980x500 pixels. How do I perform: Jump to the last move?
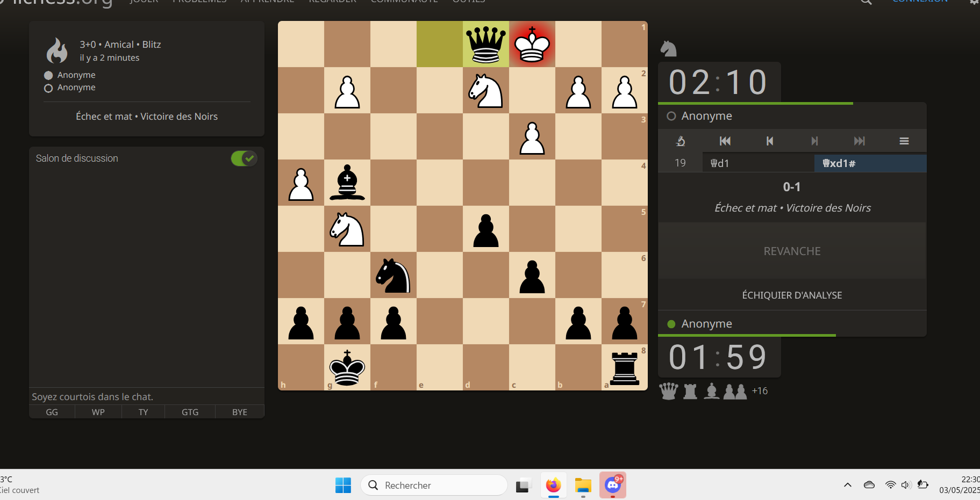click(x=860, y=141)
